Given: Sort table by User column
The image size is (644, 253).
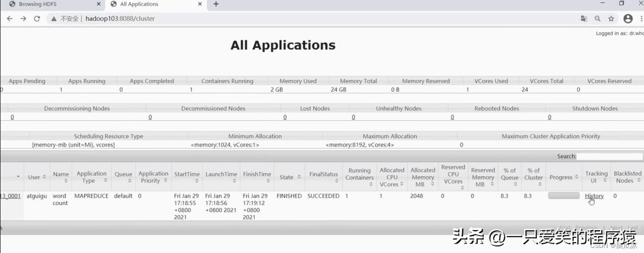Looking at the screenshot, I should point(37,177).
